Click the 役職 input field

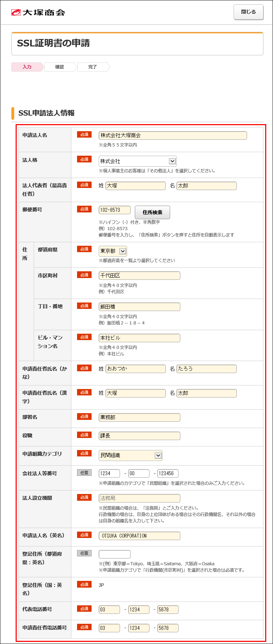140,436
